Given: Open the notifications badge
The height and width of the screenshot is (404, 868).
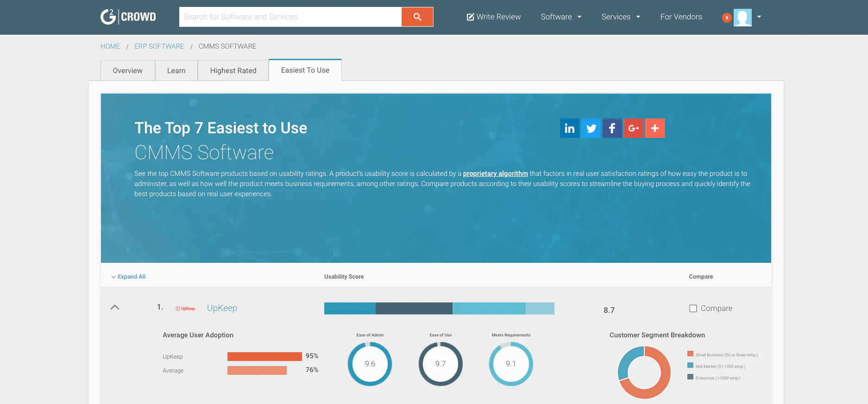Looking at the screenshot, I should [727, 18].
